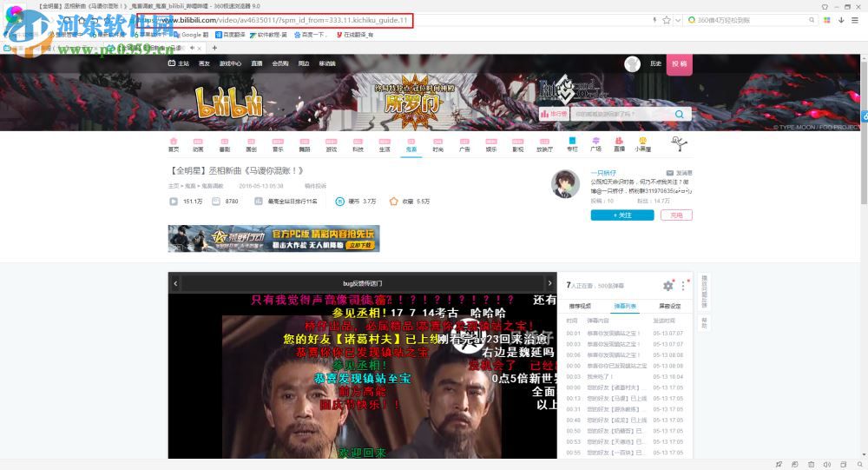This screenshot has width=868, height=470.
Task: Open 周边 in the top bar
Action: pyautogui.click(x=304, y=63)
